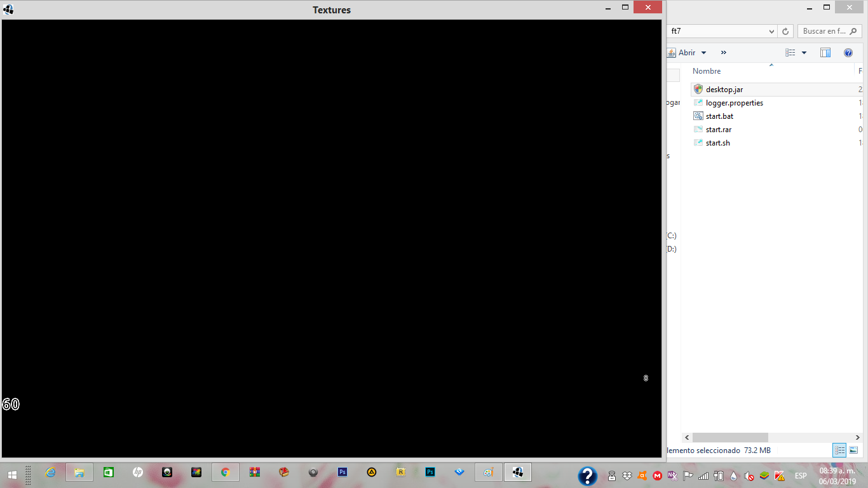Toggle the preview pane icon
This screenshot has width=868, height=488.
(825, 53)
